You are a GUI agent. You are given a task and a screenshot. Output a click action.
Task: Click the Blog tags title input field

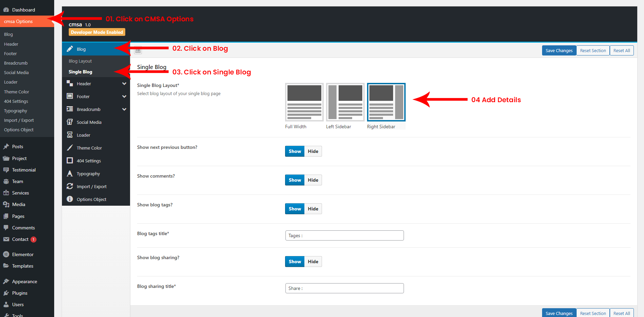click(344, 235)
